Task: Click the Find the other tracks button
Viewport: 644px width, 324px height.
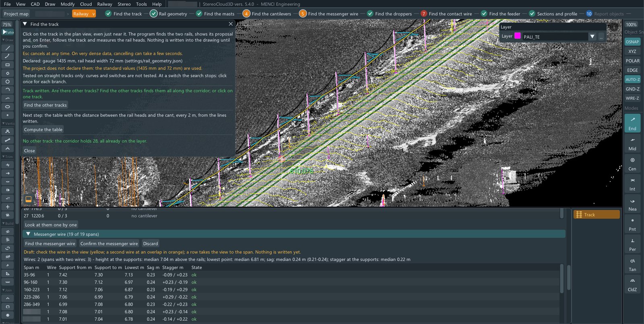Action: coord(45,105)
